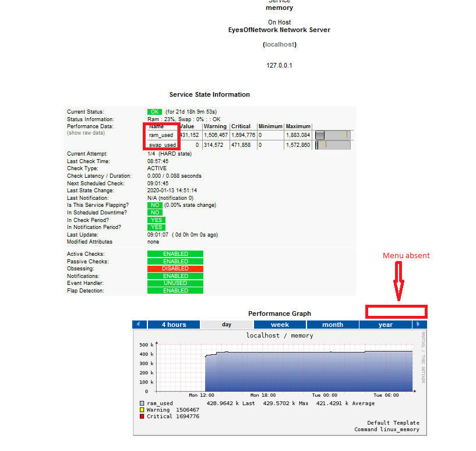Click the Service State Information heading
476x451 pixels.
point(210,94)
